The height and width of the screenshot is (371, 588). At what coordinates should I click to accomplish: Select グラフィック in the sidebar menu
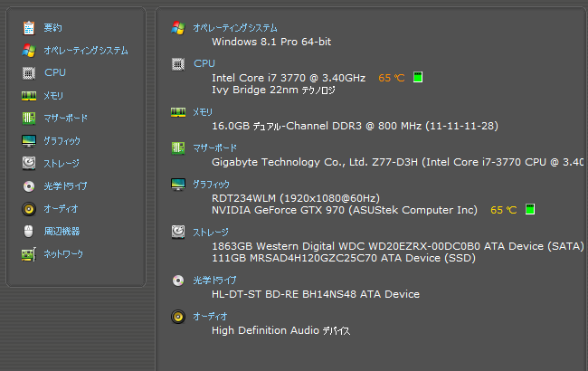coord(62,141)
